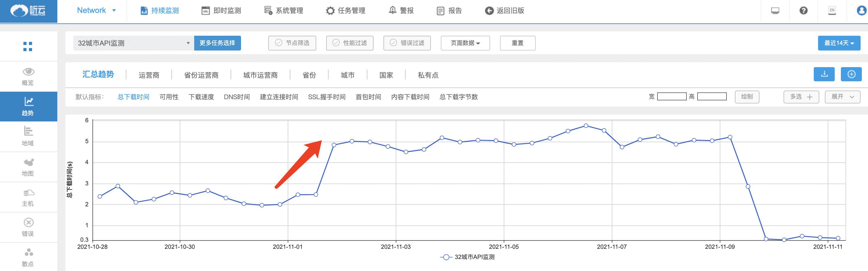
Task: Toggle the 错误过滤 error filter
Action: (x=407, y=43)
